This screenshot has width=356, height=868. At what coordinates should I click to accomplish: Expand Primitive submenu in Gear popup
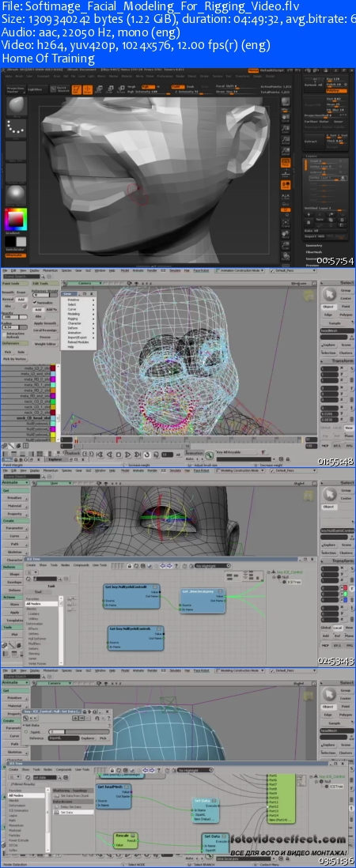click(80, 300)
